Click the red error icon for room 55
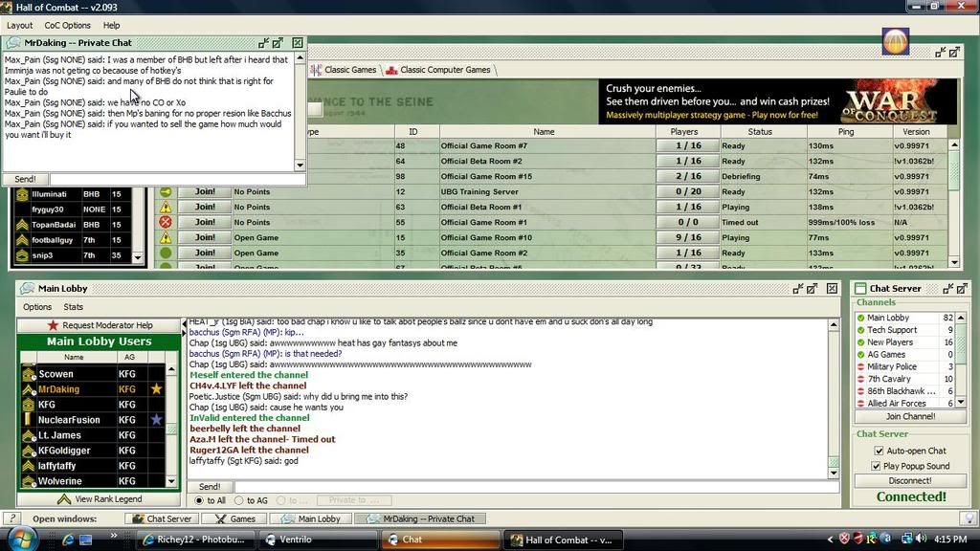The height and width of the screenshot is (551, 980). 166,222
